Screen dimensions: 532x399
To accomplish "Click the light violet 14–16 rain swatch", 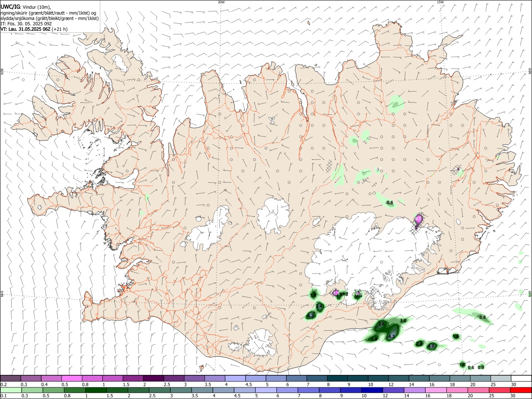I will tap(414, 390).
